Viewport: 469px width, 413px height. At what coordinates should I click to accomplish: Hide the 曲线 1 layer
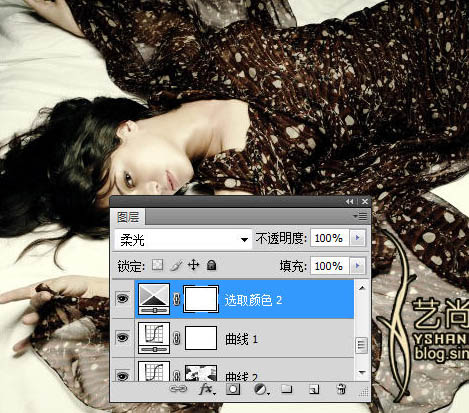(x=122, y=337)
